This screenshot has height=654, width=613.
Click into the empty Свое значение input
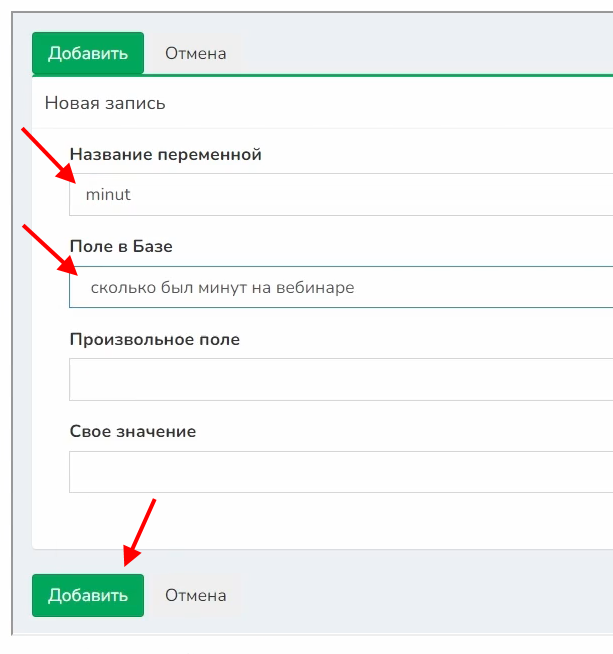click(340, 472)
